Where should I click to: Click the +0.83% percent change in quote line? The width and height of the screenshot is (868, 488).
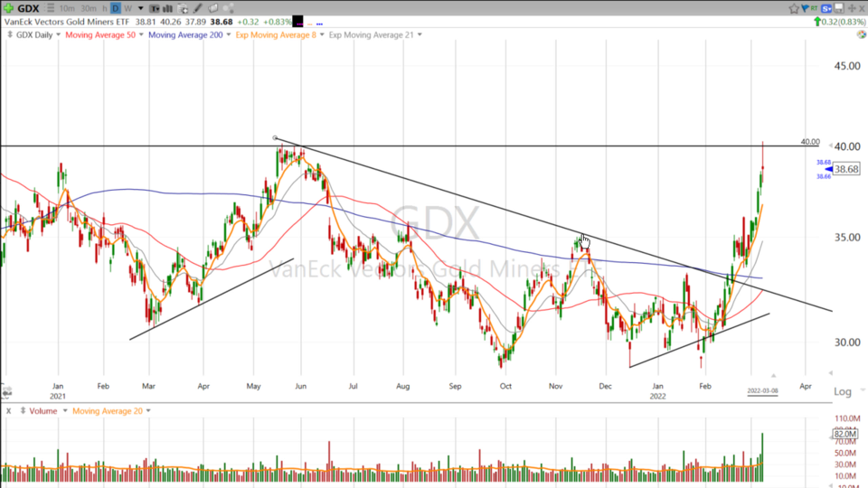[x=277, y=22]
